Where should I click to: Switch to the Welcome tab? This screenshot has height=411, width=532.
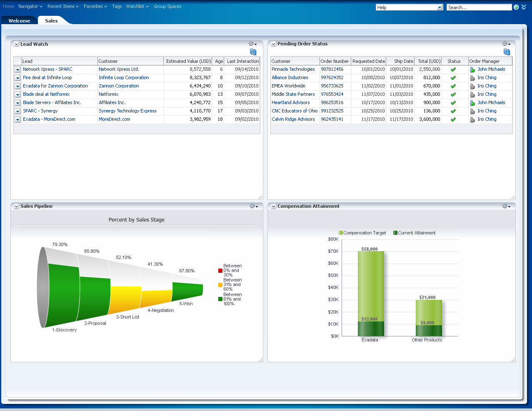click(x=19, y=21)
